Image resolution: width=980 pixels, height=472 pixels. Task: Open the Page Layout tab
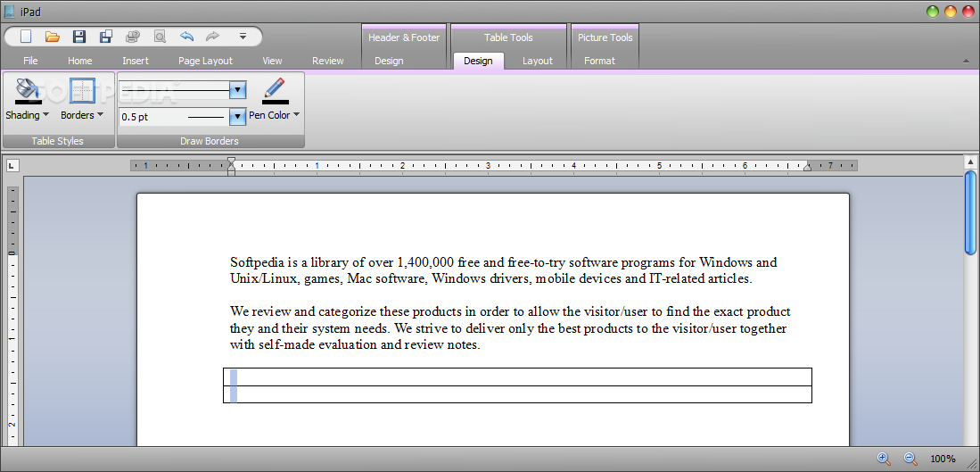[206, 61]
